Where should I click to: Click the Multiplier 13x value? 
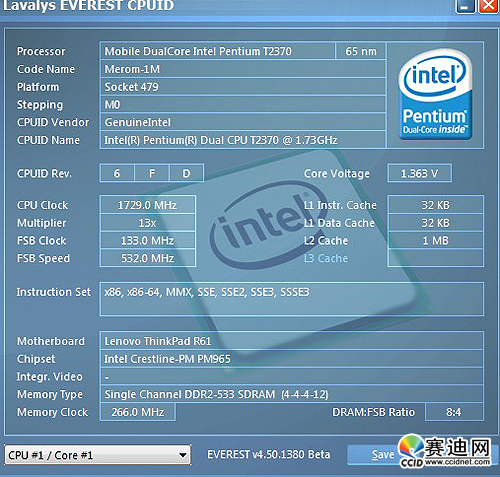point(147,223)
